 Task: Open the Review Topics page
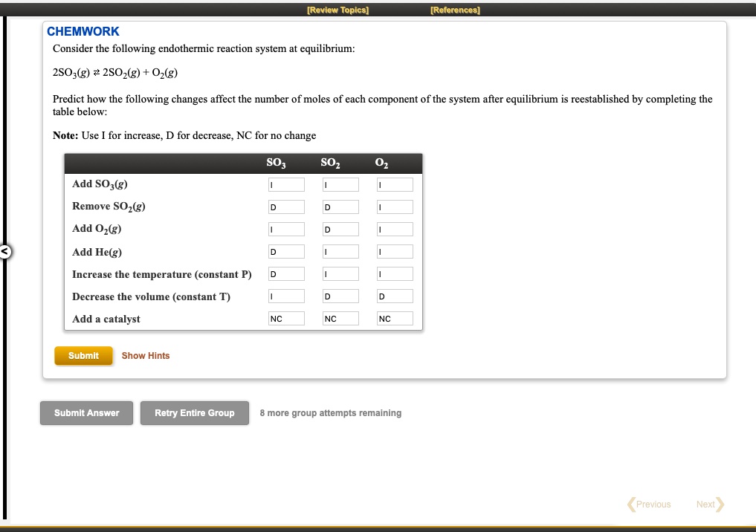pos(337,10)
